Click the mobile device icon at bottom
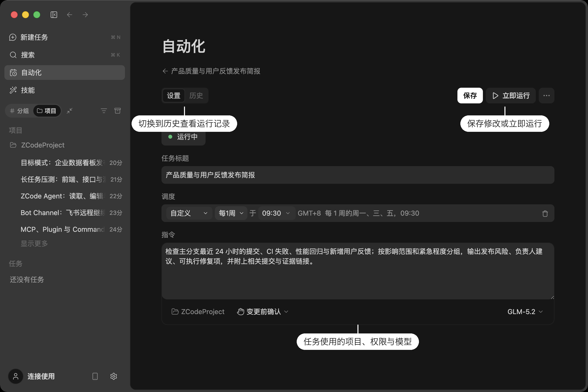Image resolution: width=588 pixels, height=392 pixels. click(x=95, y=376)
